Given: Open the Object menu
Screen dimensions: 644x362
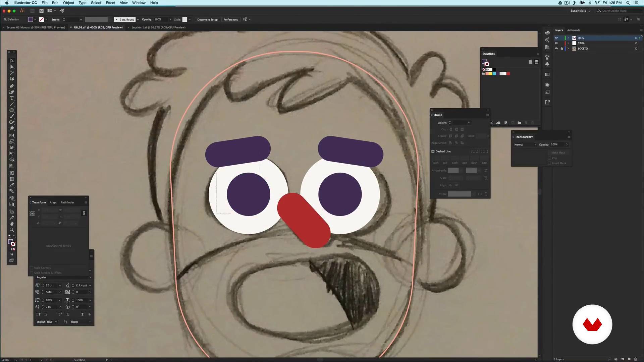Looking at the screenshot, I should (68, 3).
